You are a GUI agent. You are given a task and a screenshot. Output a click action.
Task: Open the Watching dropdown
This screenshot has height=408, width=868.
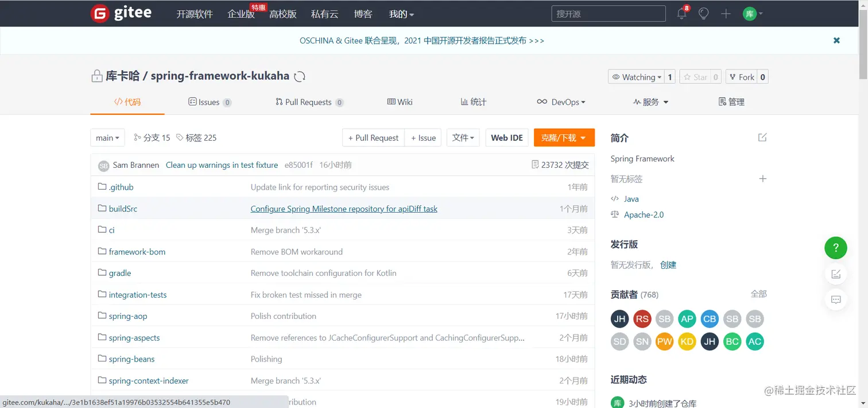click(636, 77)
